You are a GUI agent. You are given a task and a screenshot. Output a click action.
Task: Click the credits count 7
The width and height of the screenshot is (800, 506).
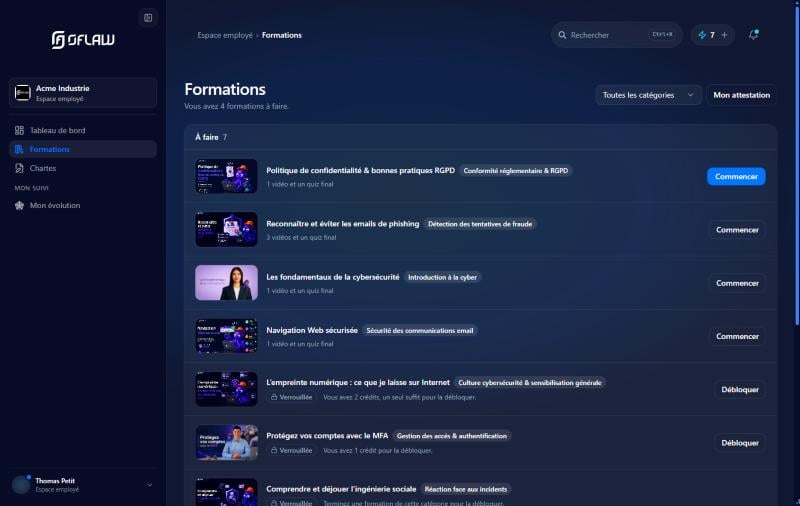712,35
